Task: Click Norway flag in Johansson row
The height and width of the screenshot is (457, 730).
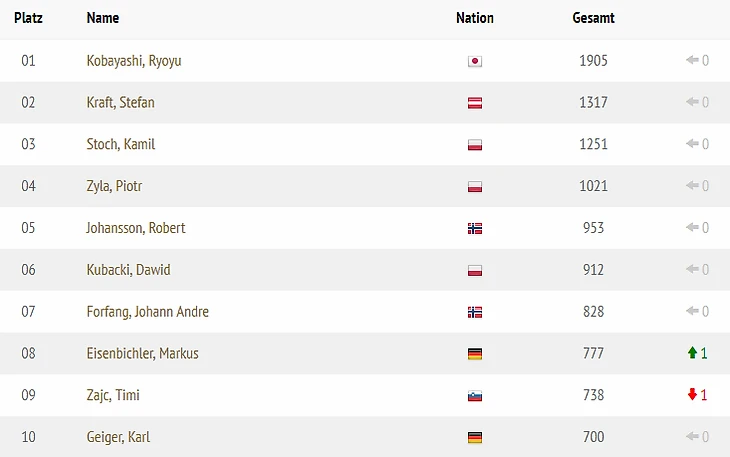Action: point(475,228)
